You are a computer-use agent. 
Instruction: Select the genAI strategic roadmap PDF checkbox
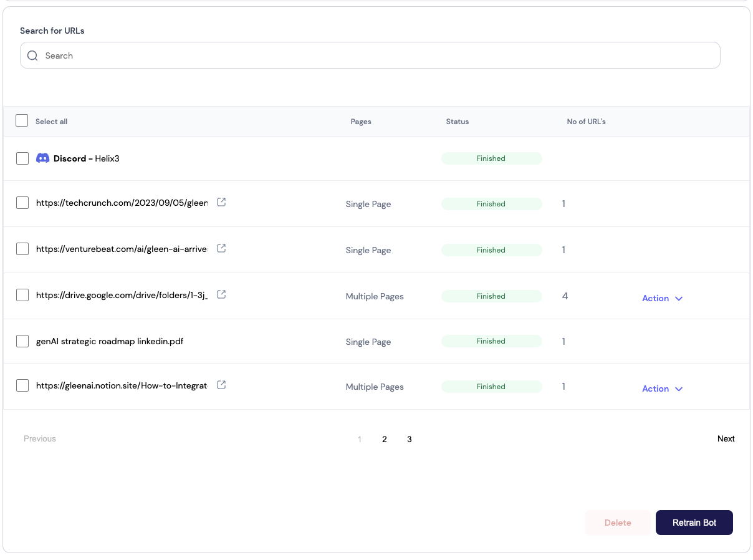click(22, 341)
